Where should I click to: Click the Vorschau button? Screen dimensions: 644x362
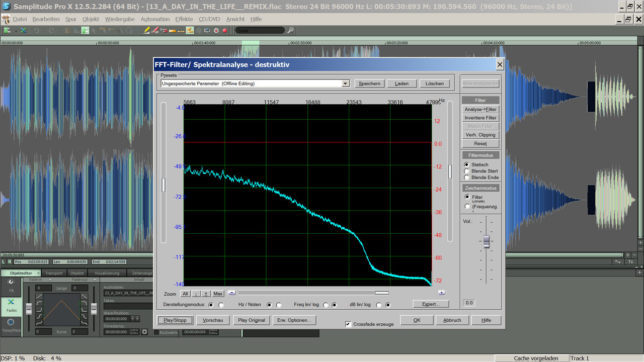213,320
